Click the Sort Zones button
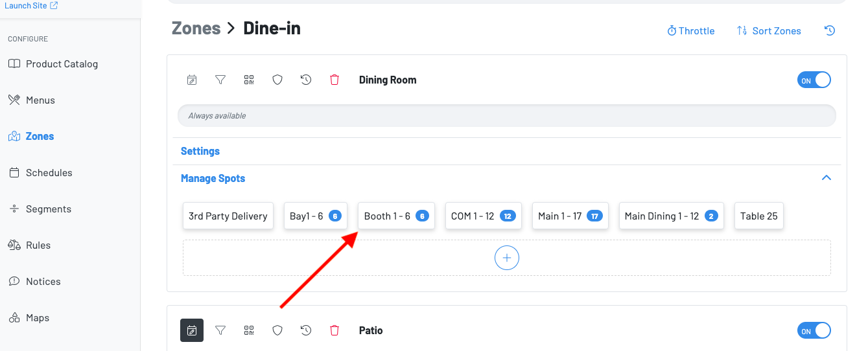This screenshot has width=868, height=351. coord(769,30)
